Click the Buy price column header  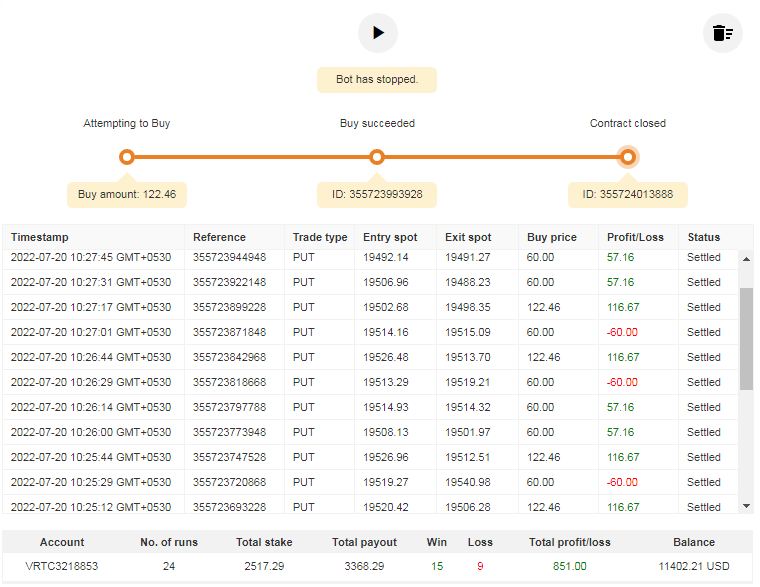pos(552,237)
